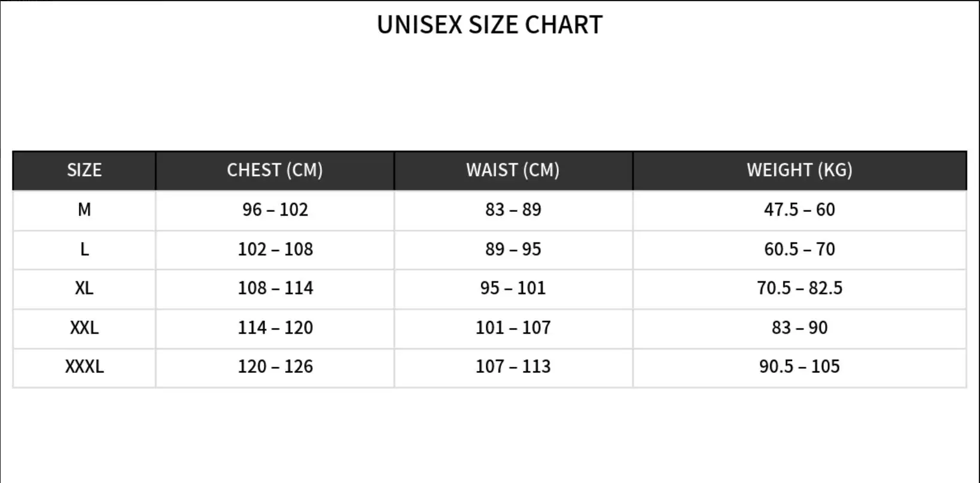Click weight value 90.5 – 105
The image size is (980, 483).
click(799, 366)
